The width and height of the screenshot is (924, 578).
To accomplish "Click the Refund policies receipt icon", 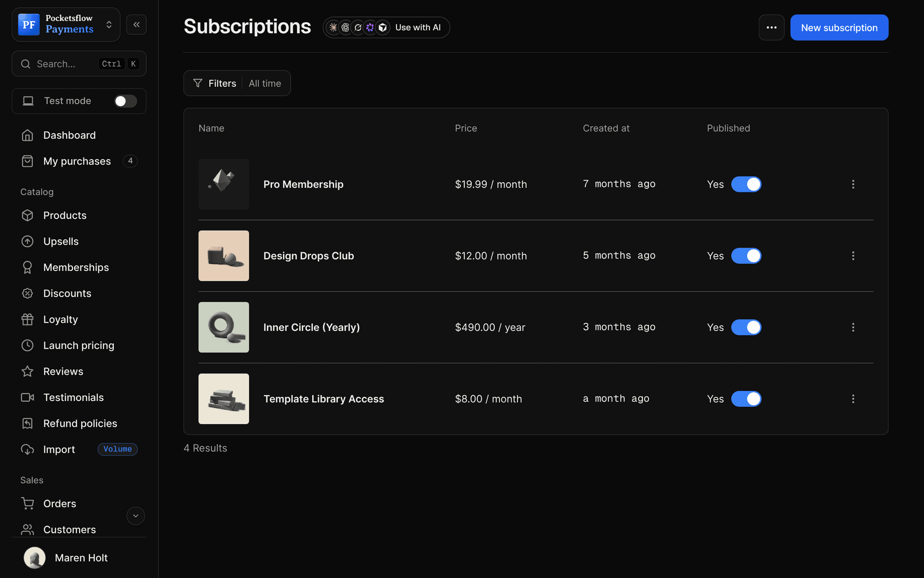I will [x=28, y=424].
